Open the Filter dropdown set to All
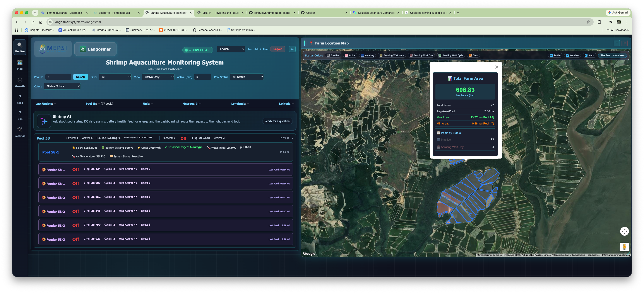The width and height of the screenshot is (644, 293). pos(115,77)
